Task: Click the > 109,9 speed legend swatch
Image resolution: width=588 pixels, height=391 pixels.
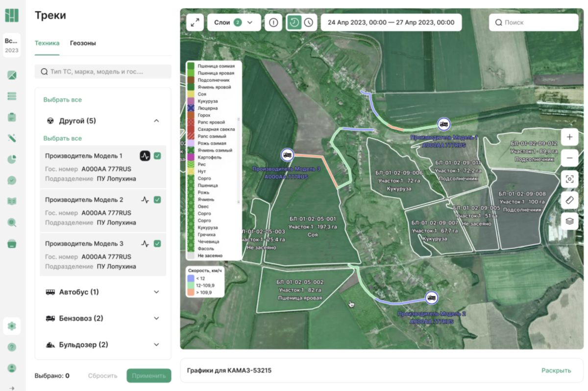Action: tap(191, 292)
